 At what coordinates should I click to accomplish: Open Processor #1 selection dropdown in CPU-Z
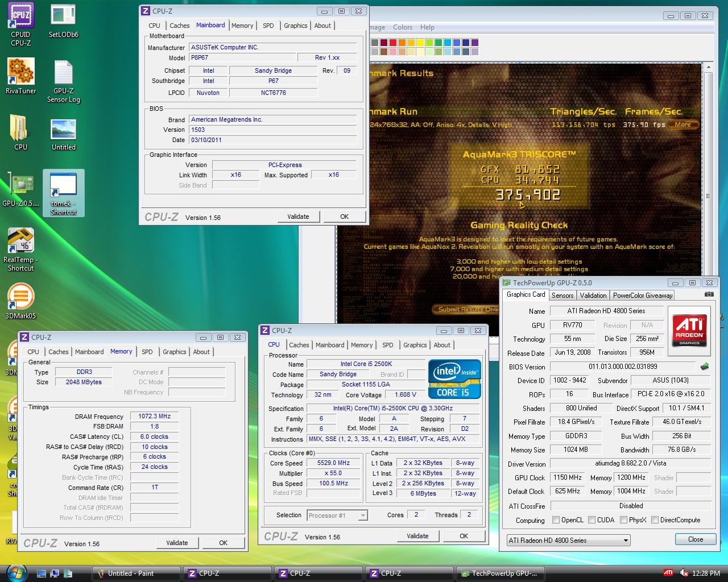click(337, 516)
